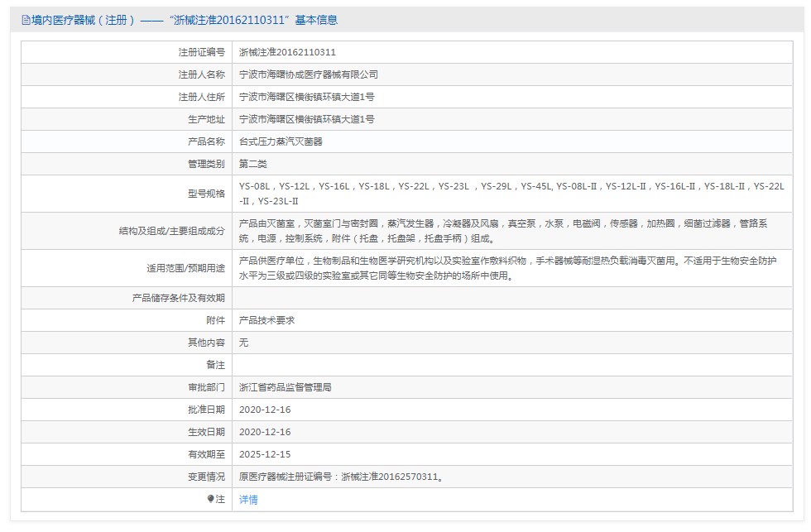The width and height of the screenshot is (811, 532).
Task: Click the 批准日期 value 2020-12-16
Action: point(266,409)
